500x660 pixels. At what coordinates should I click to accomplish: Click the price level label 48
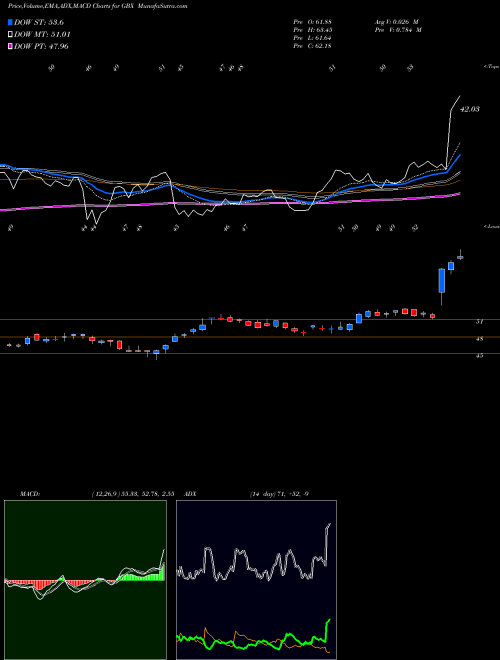click(x=479, y=338)
